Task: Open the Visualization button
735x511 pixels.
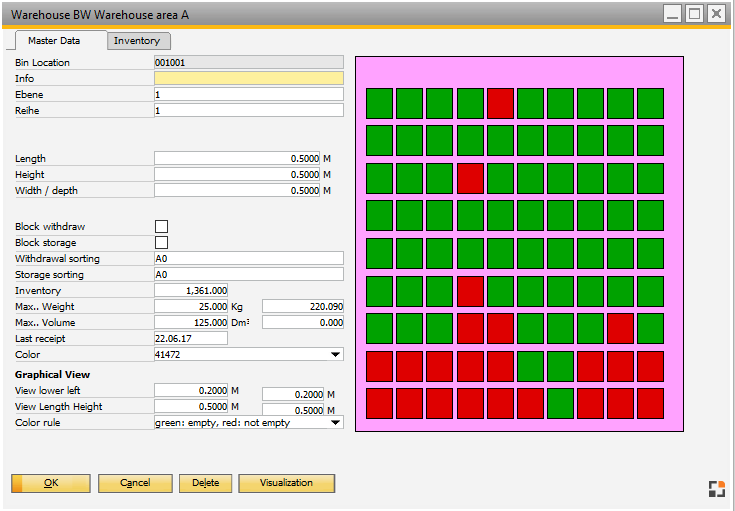Action: (286, 483)
